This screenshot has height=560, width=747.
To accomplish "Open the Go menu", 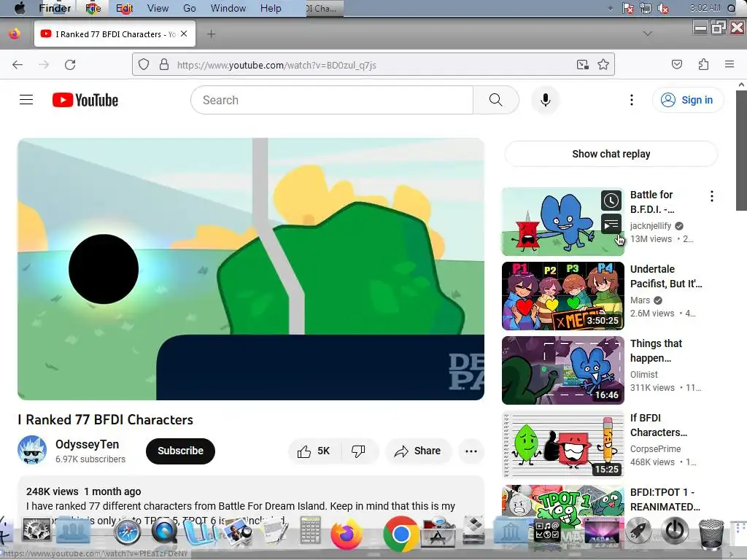I will point(189,8).
